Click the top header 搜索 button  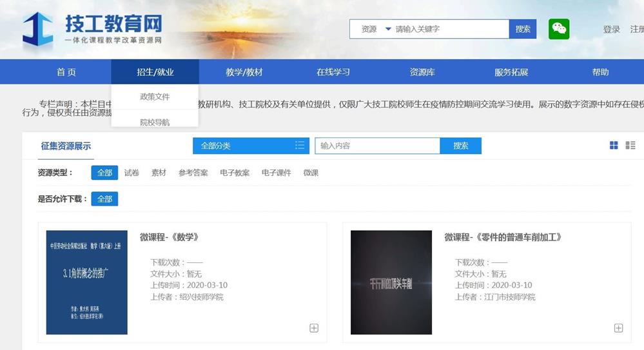tap(523, 29)
